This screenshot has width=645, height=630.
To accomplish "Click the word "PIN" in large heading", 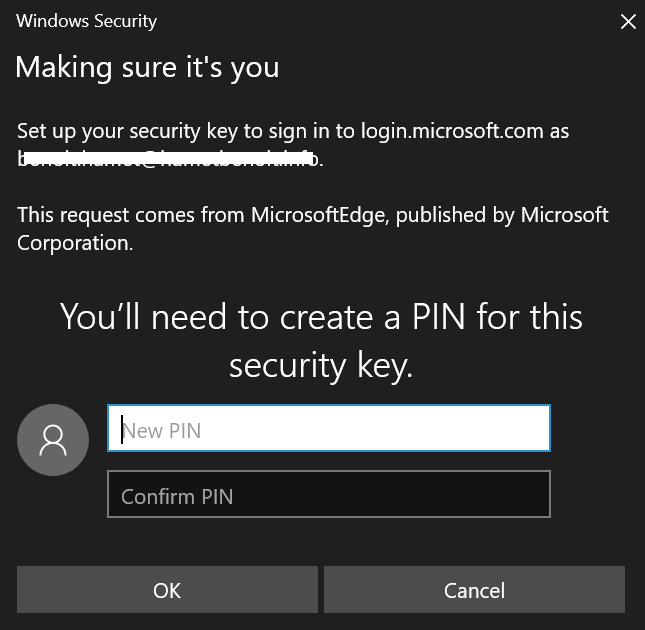I will (440, 317).
